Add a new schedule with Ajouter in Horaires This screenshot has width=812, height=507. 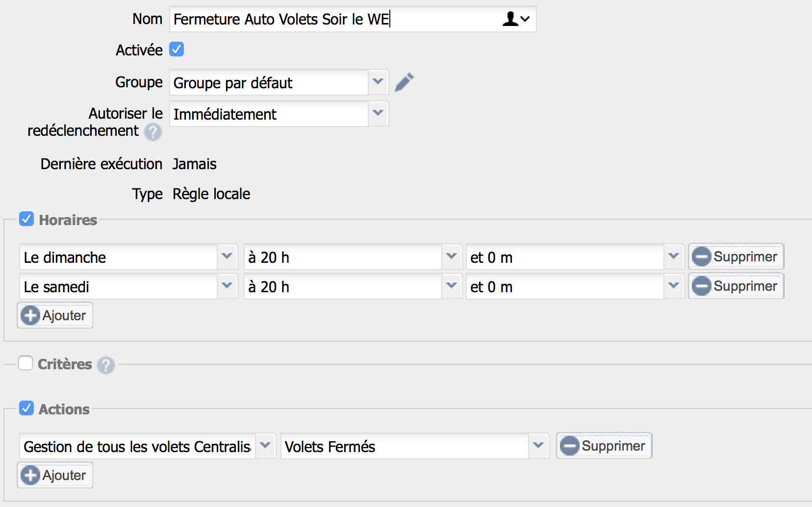55,315
